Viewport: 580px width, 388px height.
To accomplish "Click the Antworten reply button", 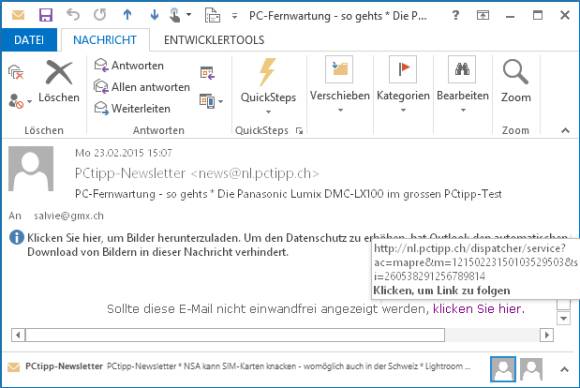I will coord(129,65).
